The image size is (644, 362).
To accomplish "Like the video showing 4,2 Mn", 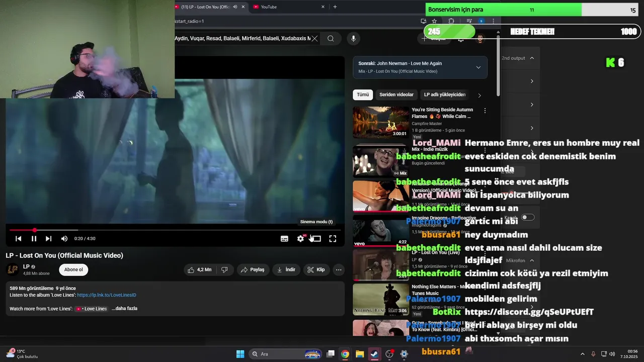I will [200, 270].
